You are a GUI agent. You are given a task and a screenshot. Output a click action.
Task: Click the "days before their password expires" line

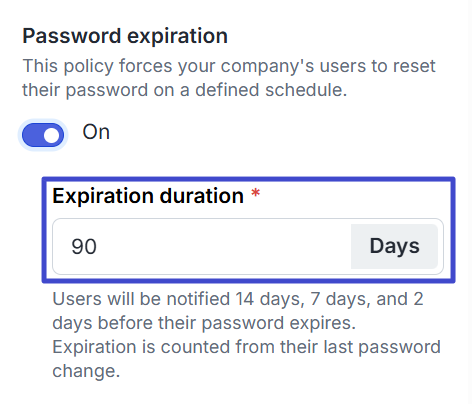(x=204, y=323)
